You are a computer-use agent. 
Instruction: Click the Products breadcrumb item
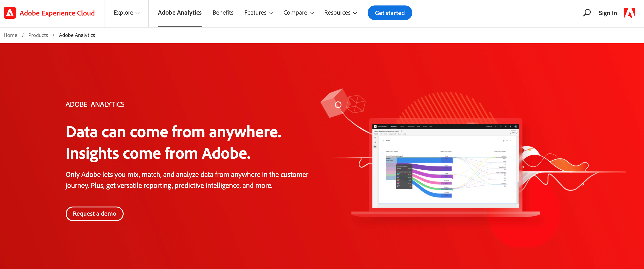click(x=38, y=35)
